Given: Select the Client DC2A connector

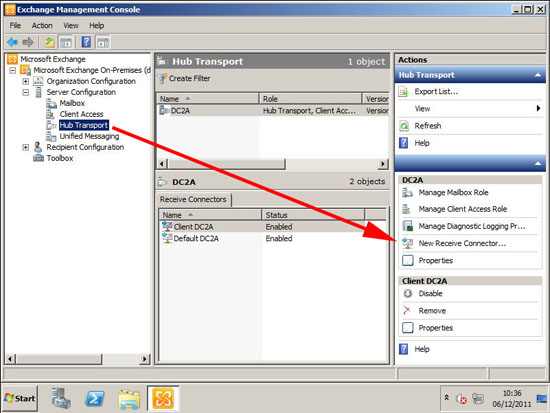Looking at the screenshot, I should pos(193,227).
